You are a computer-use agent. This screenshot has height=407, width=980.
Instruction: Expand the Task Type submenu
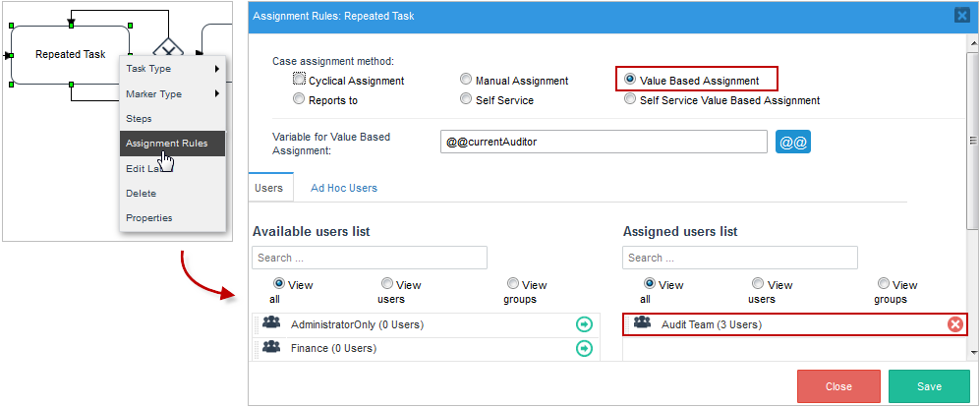[172, 69]
